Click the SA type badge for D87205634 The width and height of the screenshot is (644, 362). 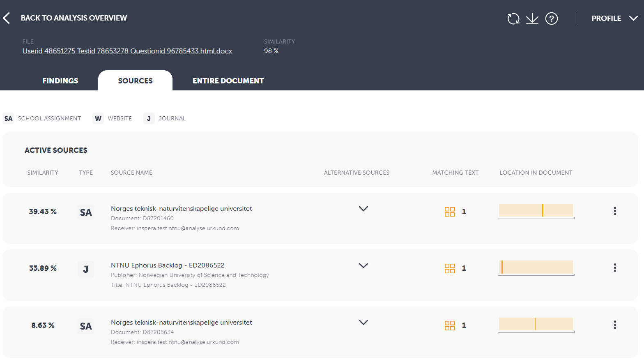(86, 326)
